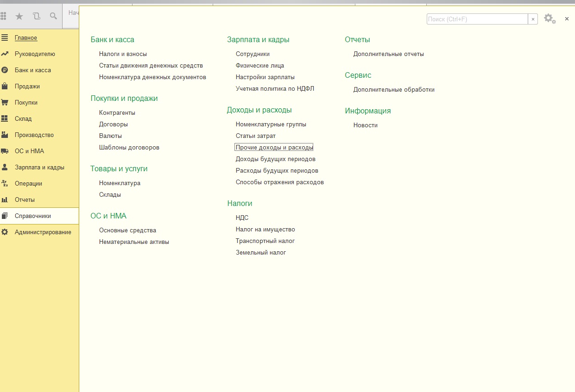
Task: Click the Справочники books icon
Action: point(5,216)
